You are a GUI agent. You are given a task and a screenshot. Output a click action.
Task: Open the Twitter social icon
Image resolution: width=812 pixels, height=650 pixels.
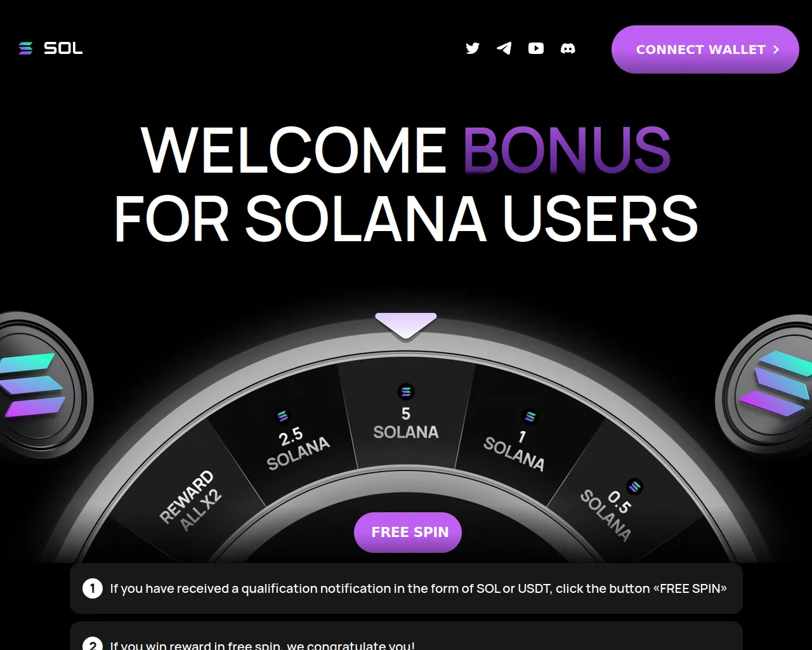[473, 48]
